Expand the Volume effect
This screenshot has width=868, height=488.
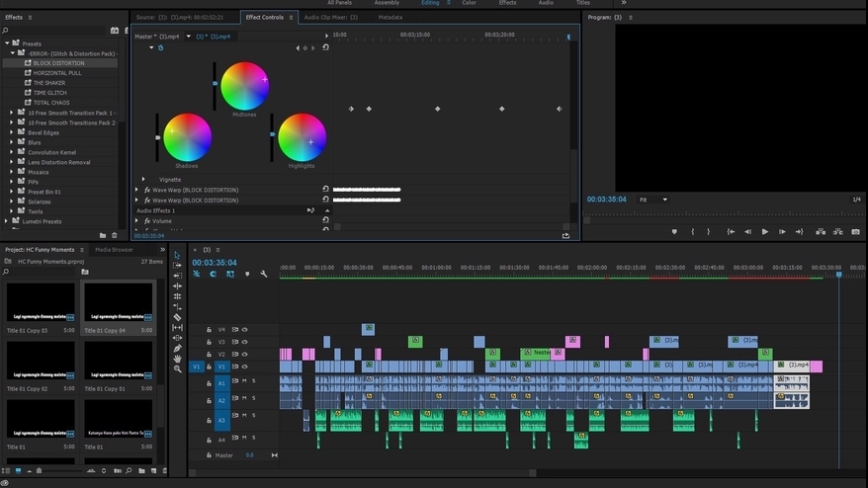click(136, 220)
